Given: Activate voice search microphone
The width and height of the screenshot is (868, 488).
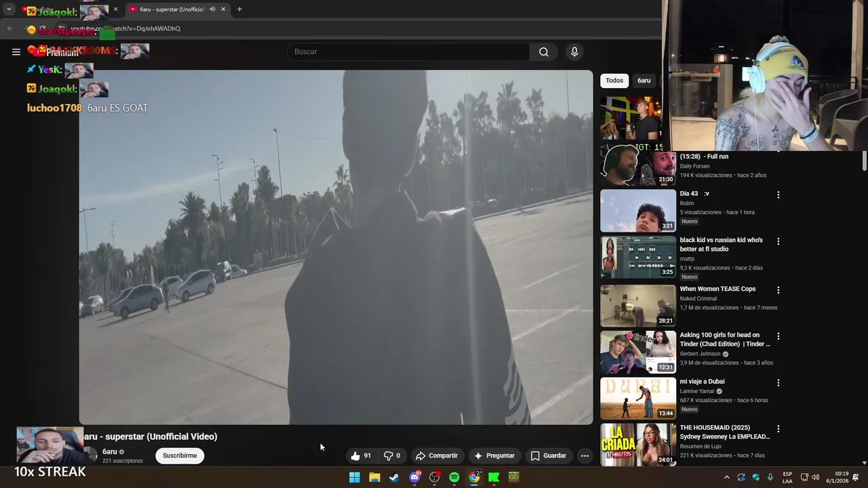Looking at the screenshot, I should [x=574, y=52].
